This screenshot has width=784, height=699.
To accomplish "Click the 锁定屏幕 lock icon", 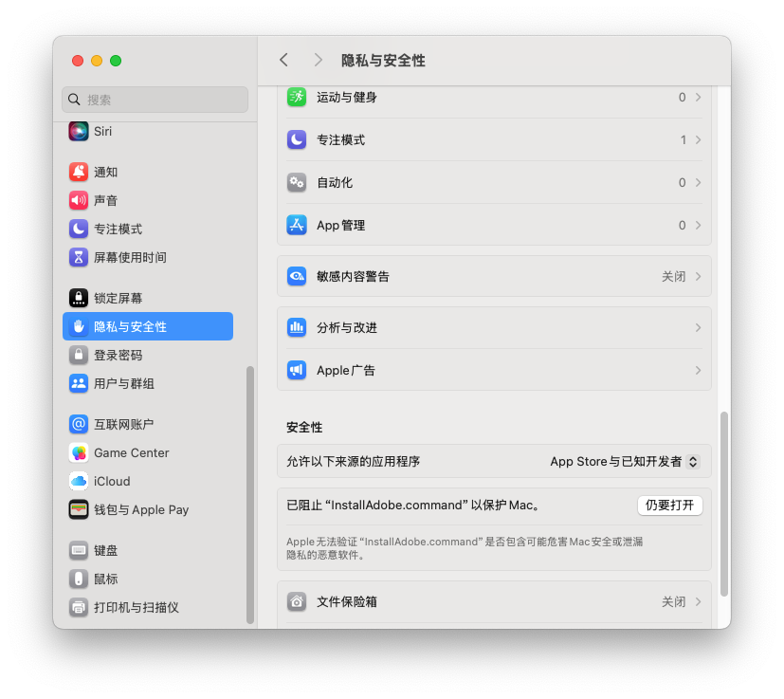I will [x=79, y=298].
